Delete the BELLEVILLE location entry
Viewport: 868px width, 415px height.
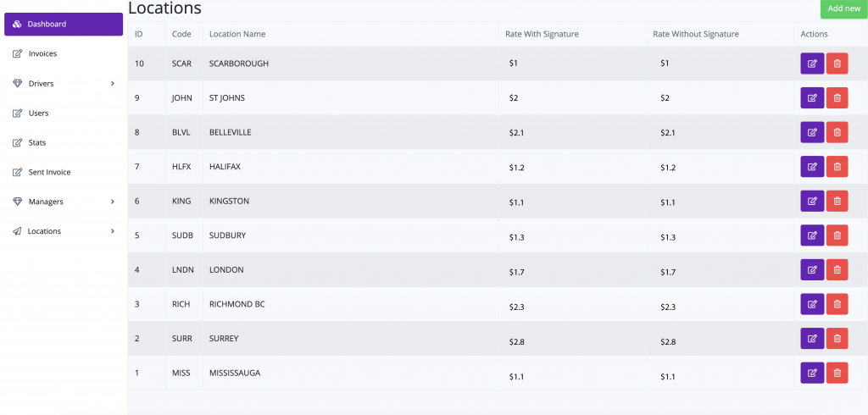(837, 132)
